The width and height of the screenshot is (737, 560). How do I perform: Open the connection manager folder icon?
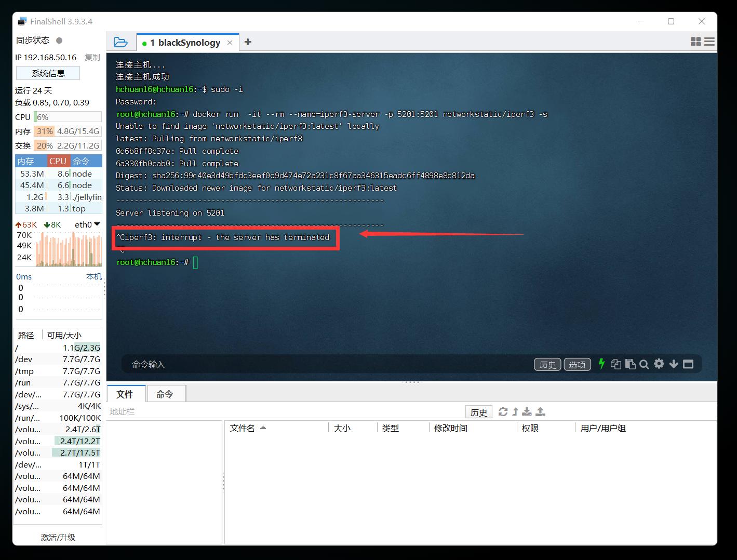click(x=120, y=42)
